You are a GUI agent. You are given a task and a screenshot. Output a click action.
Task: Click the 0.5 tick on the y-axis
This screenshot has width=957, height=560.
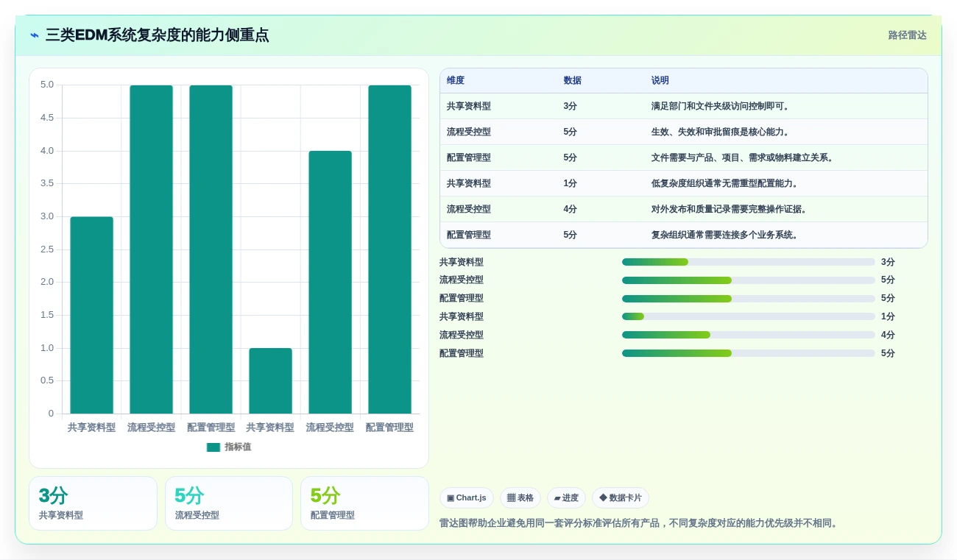click(47, 380)
